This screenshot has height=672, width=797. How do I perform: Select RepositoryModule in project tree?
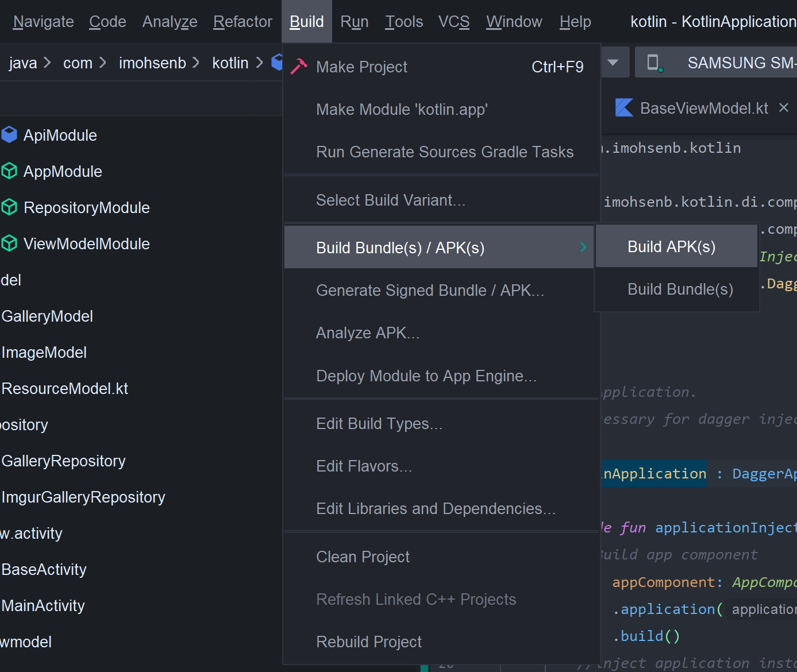(x=86, y=207)
